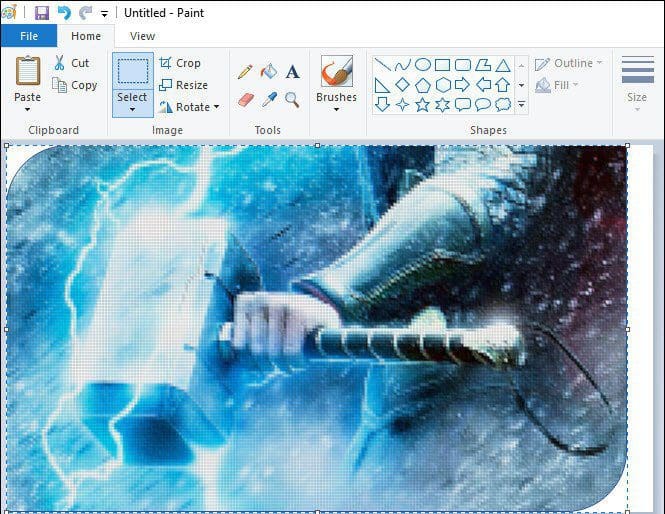
Task: Click the shapes gallery down arrow
Action: pyautogui.click(x=521, y=85)
